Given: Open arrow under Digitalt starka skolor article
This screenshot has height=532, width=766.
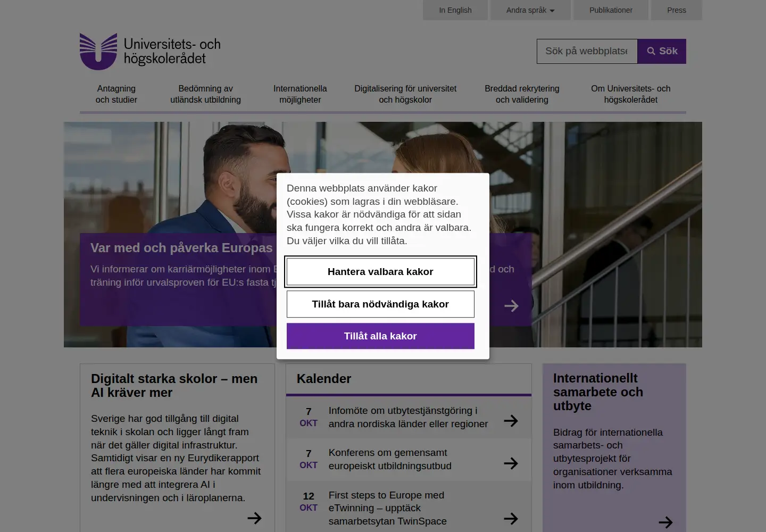Looking at the screenshot, I should 254,518.
